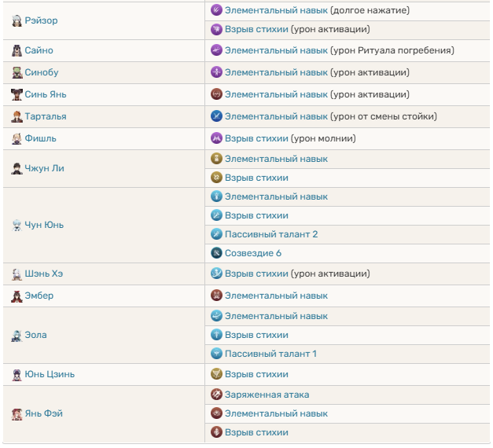
Task: Click Шэнь Хэ's character portrait
Action: pyautogui.click(x=17, y=274)
